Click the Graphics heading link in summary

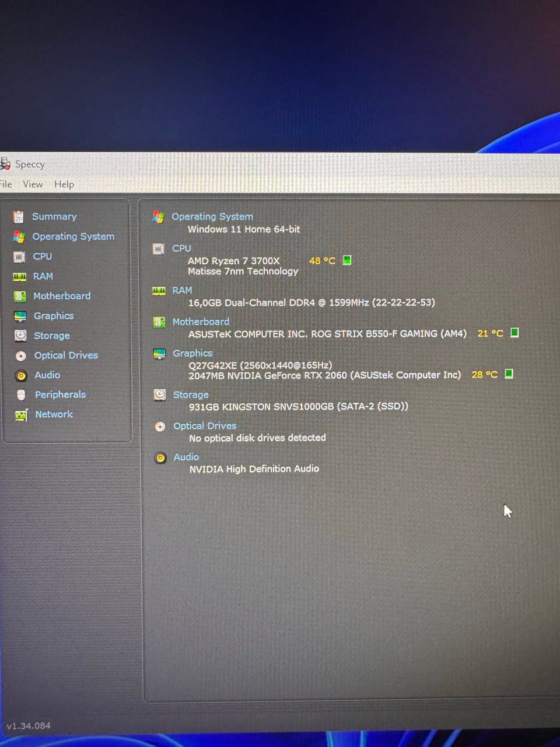[192, 353]
